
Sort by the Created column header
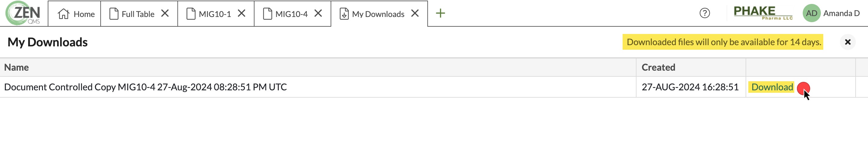658,67
